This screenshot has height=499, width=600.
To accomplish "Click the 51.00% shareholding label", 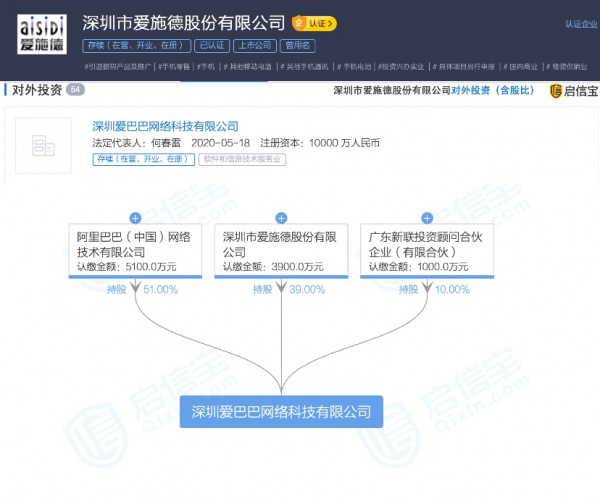I will (161, 289).
